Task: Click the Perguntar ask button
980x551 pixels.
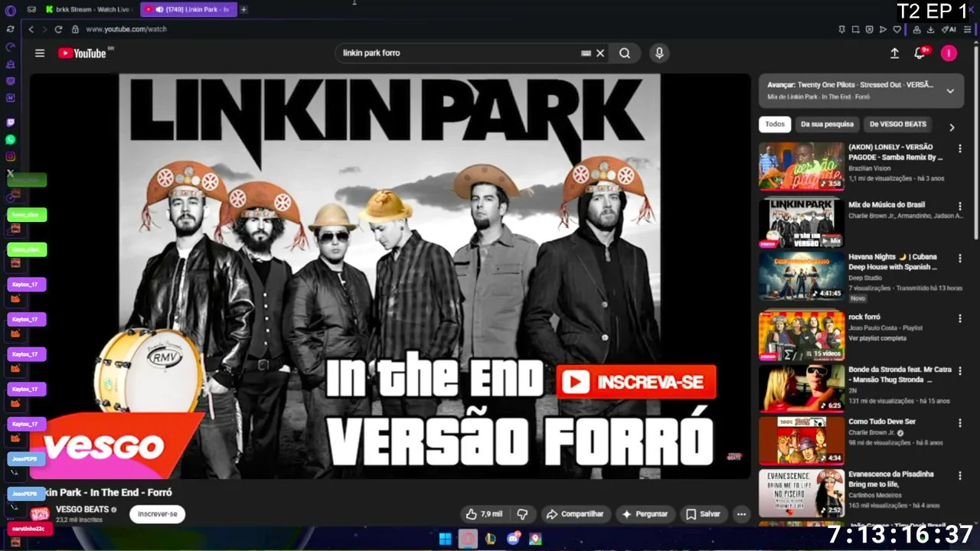Action: 645,514
